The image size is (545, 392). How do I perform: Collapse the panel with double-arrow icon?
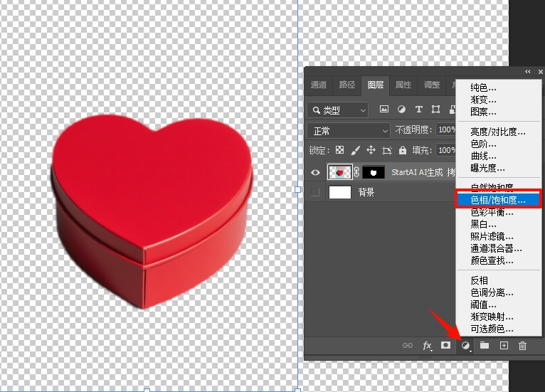pos(528,72)
